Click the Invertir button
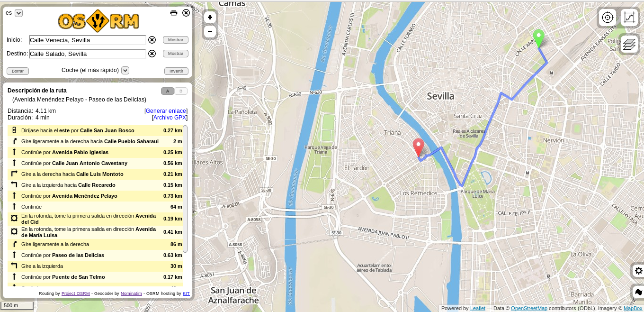Image resolution: width=644 pixels, height=312 pixels. pos(176,71)
